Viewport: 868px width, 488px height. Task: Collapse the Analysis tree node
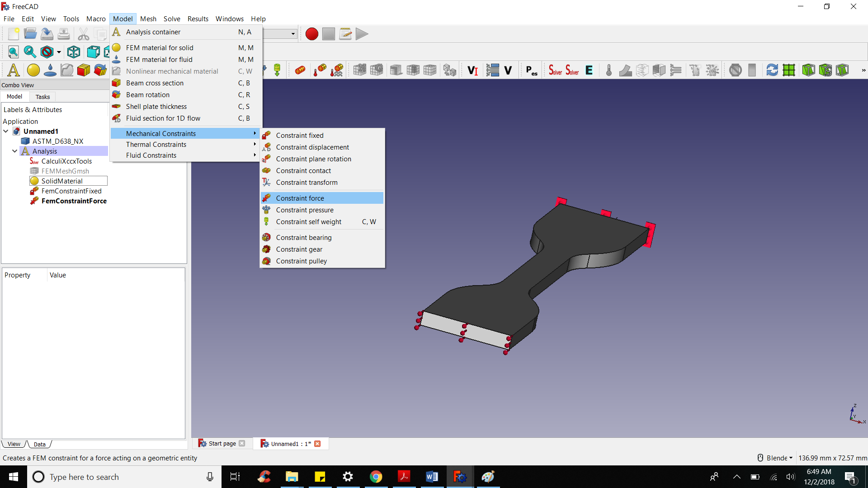15,151
